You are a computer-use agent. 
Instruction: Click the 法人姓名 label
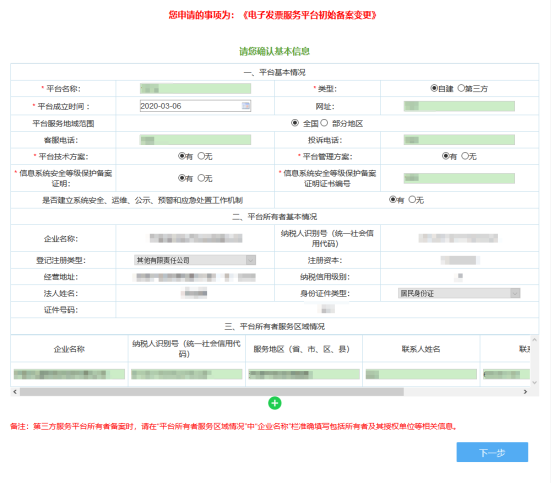(x=61, y=293)
